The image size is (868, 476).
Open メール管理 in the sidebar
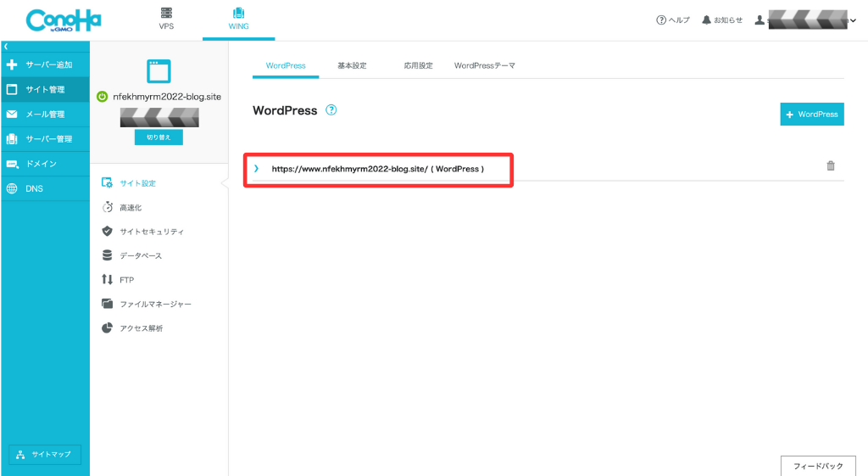click(45, 115)
